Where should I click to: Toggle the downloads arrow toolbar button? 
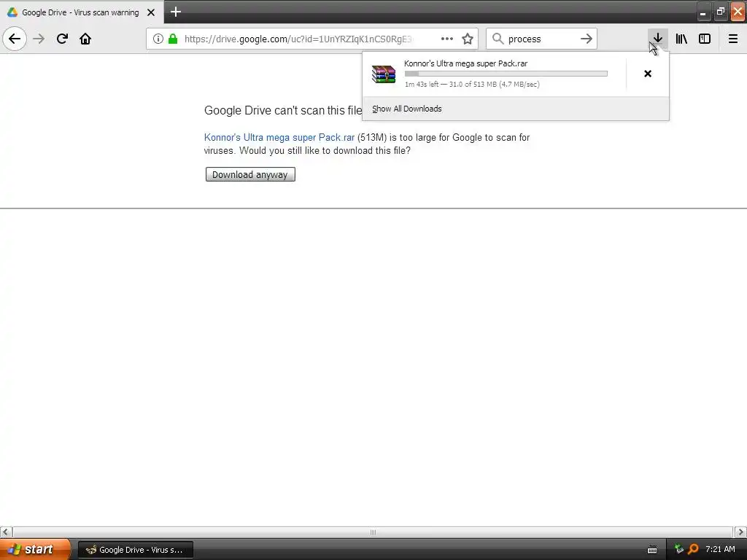(657, 39)
